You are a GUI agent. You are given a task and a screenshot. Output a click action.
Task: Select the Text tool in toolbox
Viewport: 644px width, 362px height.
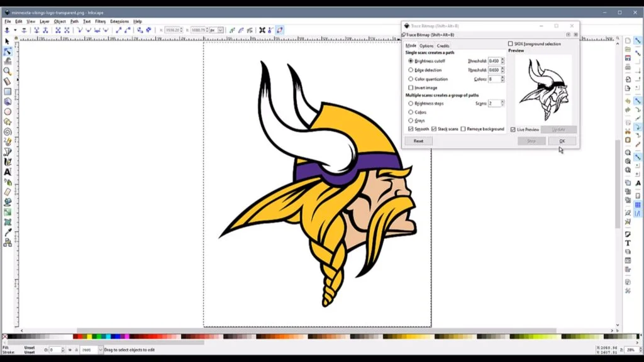tap(8, 172)
